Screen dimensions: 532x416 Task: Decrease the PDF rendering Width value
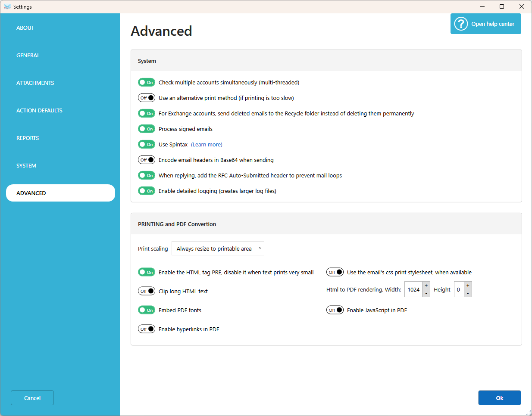426,294
